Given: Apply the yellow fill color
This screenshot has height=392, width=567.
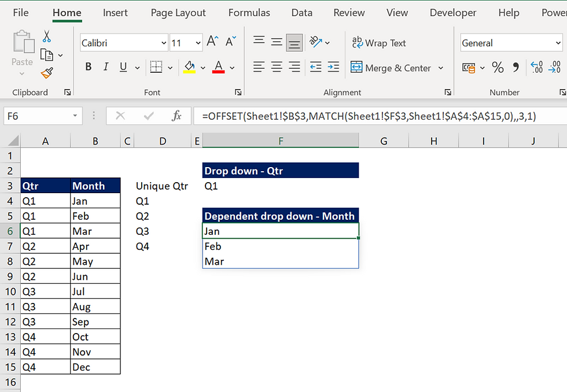Looking at the screenshot, I should 189,67.
